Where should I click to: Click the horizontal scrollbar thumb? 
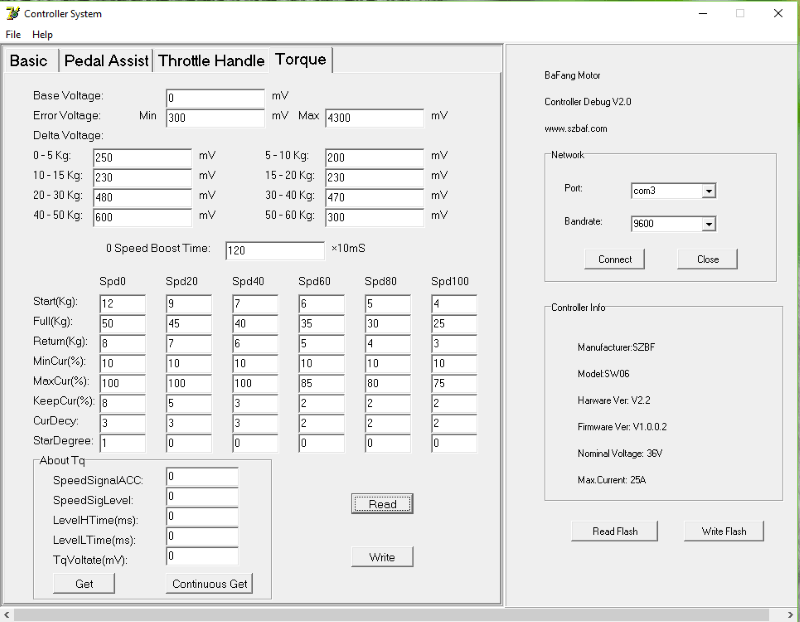pyautogui.click(x=391, y=615)
